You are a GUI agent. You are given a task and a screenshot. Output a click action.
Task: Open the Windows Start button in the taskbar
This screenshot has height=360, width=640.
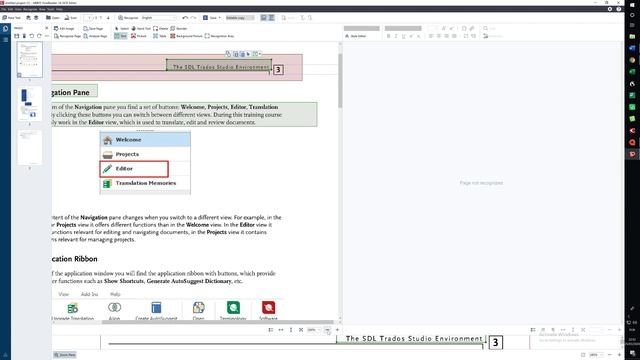point(632,4)
